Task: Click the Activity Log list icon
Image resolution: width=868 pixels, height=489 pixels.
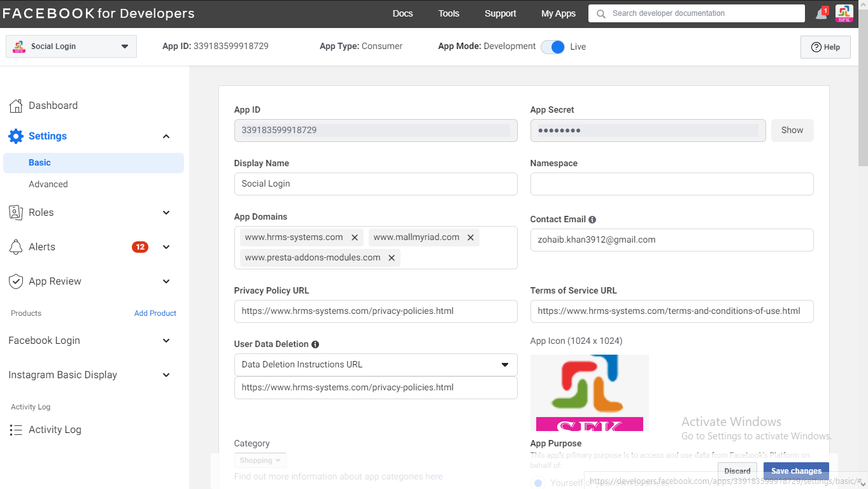Action: pos(16,430)
